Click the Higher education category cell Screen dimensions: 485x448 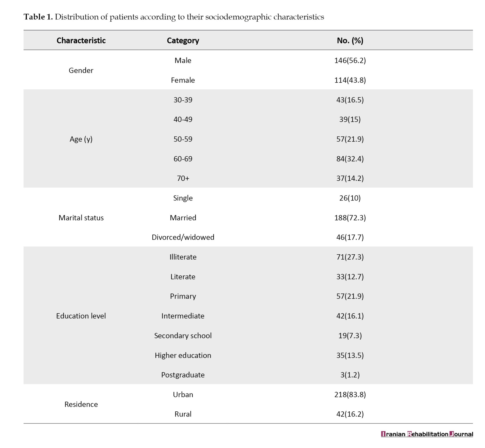click(x=183, y=355)
